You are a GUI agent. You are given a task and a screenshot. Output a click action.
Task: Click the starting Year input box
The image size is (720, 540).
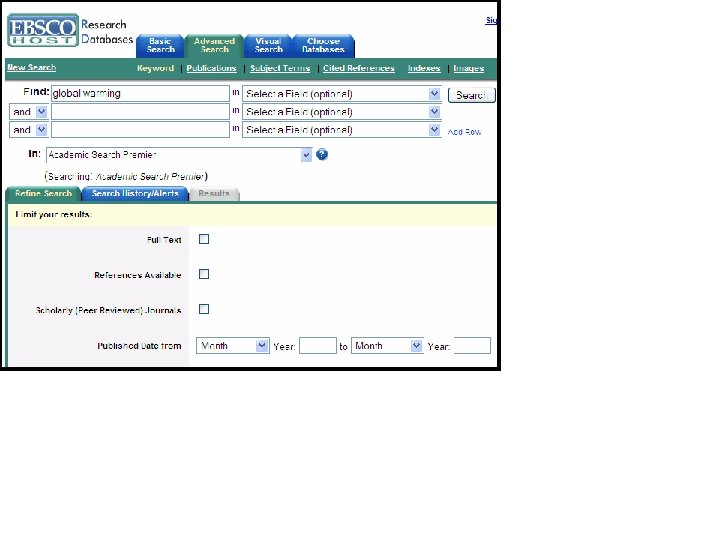[318, 346]
